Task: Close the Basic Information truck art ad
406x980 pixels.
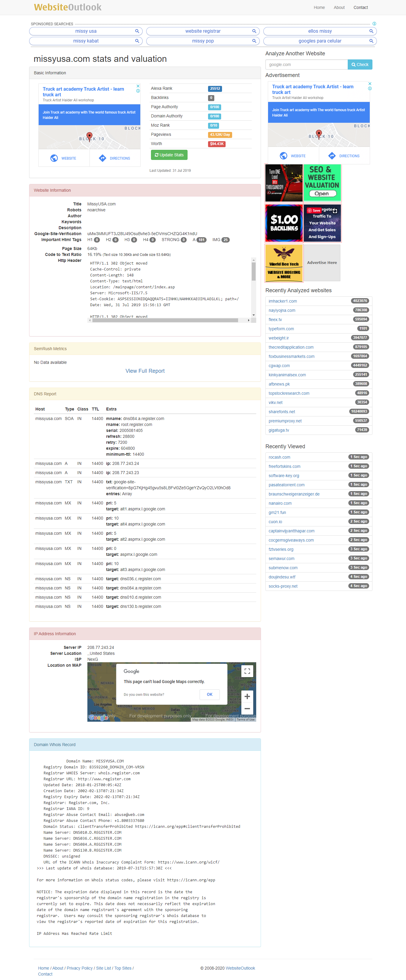Action: click(x=138, y=86)
